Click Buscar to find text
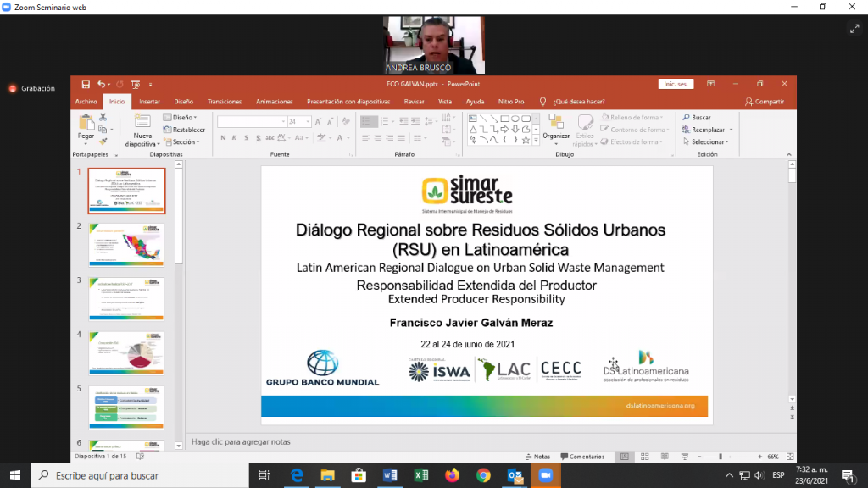The image size is (868, 488). pyautogui.click(x=697, y=117)
